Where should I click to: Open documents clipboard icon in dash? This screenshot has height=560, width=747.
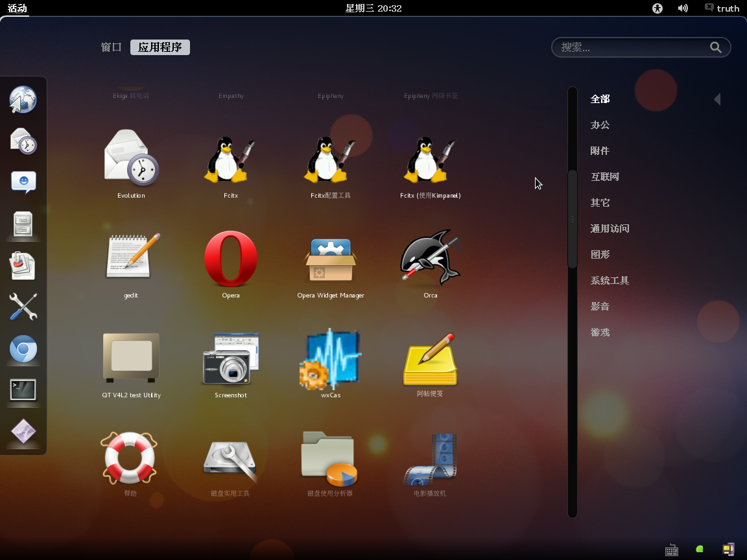point(23,266)
